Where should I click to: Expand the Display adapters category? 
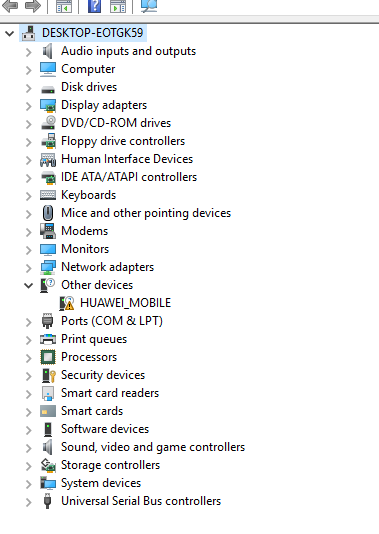coord(29,106)
